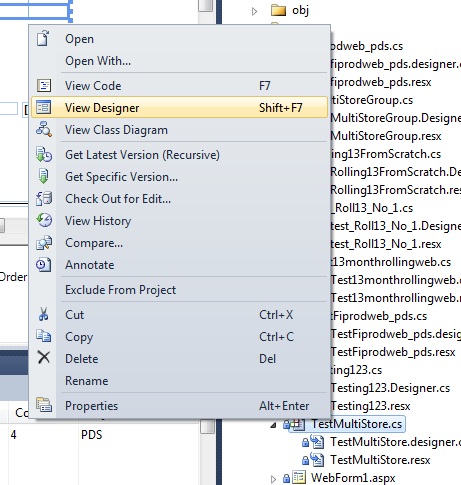Select the obj folder item
Viewport: 461px width, 485px height.
tap(300, 10)
